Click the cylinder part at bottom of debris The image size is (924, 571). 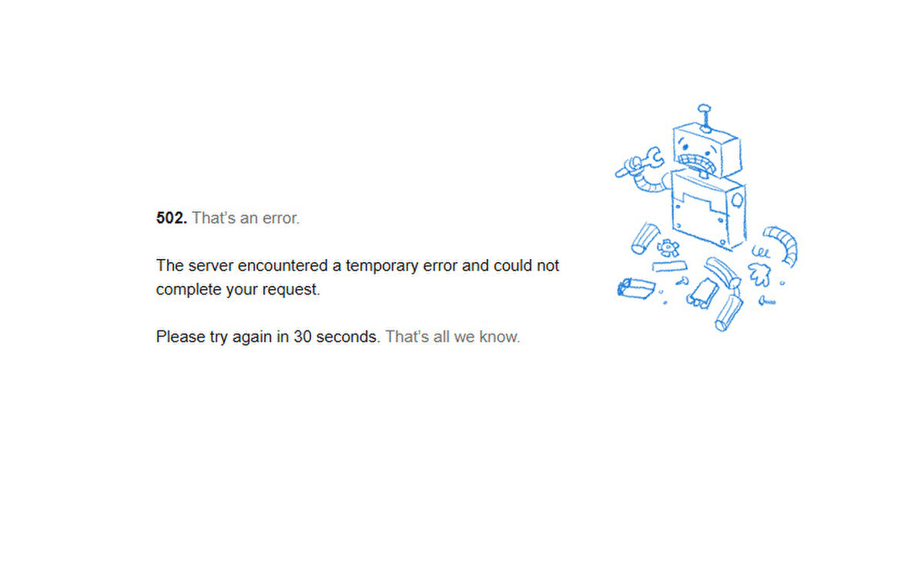click(x=728, y=313)
